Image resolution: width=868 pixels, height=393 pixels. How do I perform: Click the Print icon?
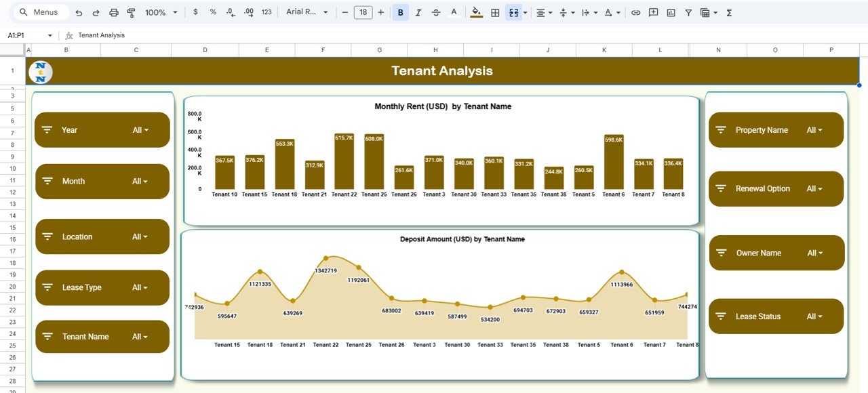[114, 13]
